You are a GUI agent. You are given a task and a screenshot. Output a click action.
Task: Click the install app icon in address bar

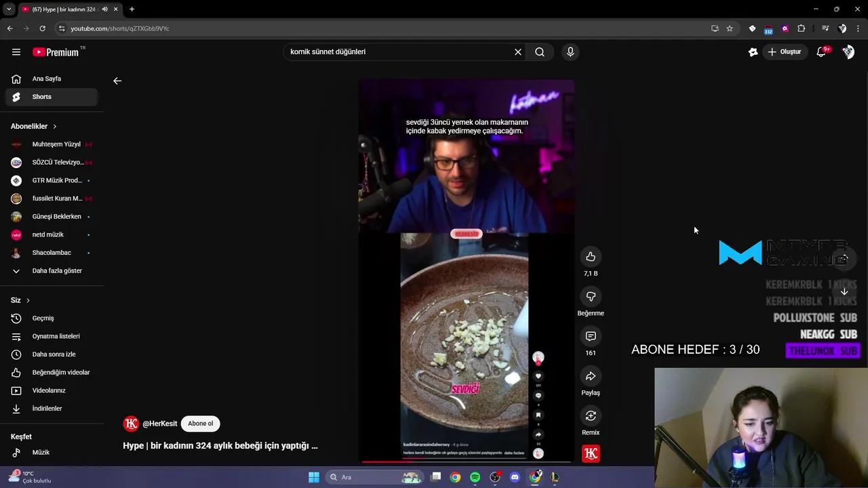pos(715,28)
